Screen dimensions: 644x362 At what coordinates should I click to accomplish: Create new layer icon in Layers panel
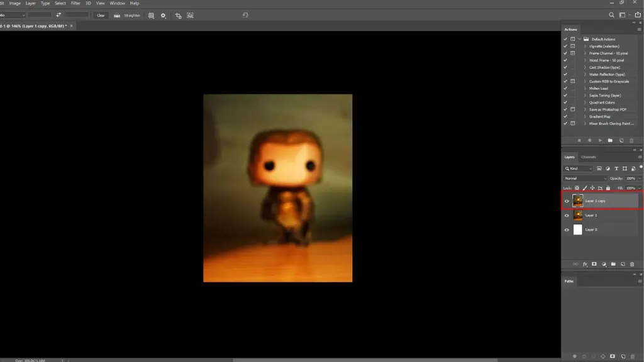click(x=623, y=265)
